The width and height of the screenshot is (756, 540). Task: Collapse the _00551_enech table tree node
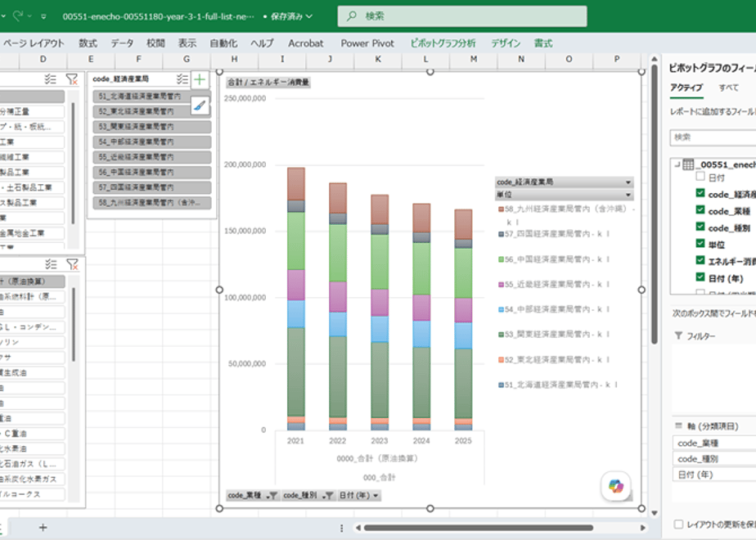pos(677,165)
